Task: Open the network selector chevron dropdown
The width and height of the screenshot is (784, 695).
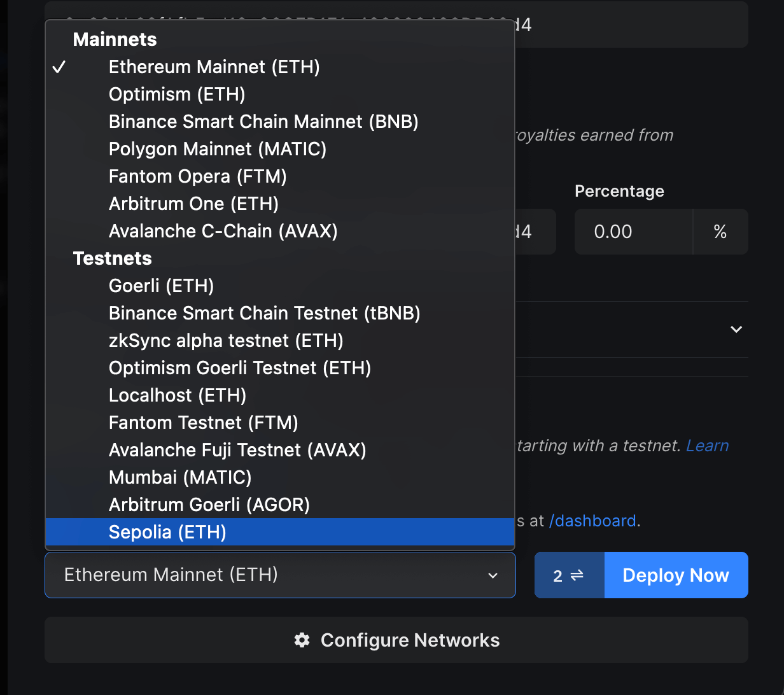Action: [x=493, y=575]
